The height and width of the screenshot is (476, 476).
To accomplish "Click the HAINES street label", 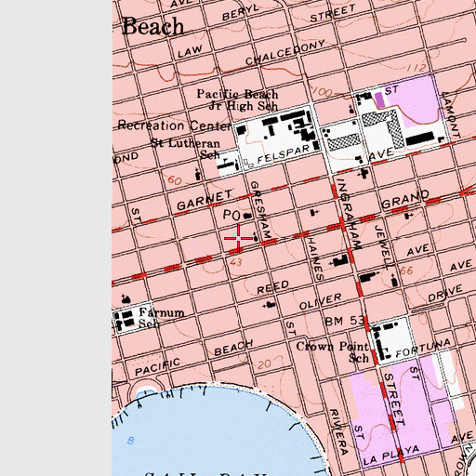I will pyautogui.click(x=315, y=258).
